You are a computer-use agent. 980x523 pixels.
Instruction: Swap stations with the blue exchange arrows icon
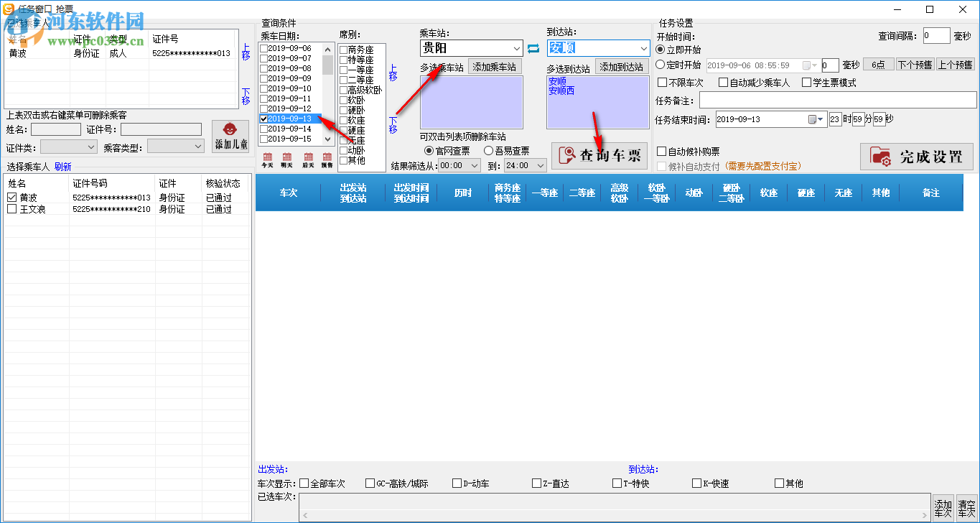click(532, 48)
